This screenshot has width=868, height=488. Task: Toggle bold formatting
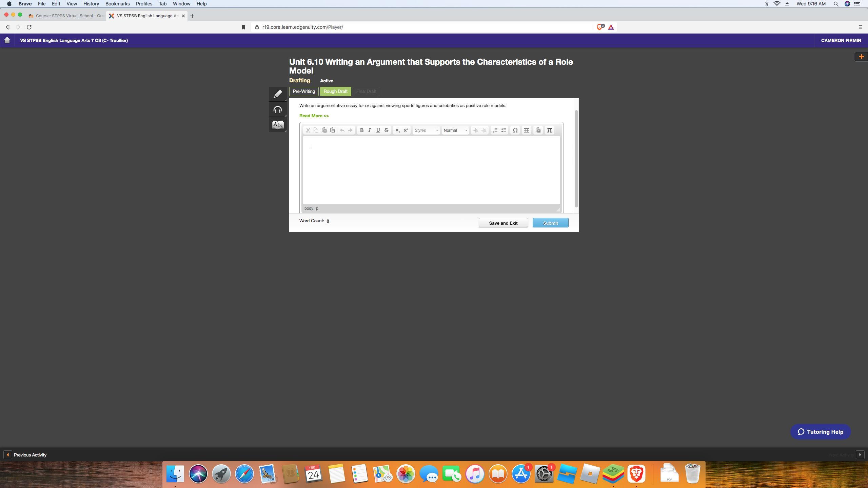click(x=361, y=130)
